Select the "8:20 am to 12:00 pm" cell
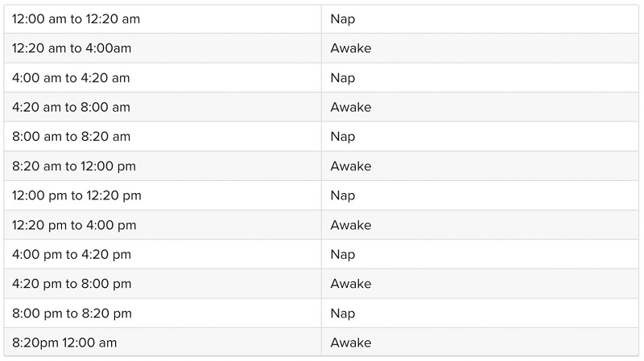 tap(74, 166)
